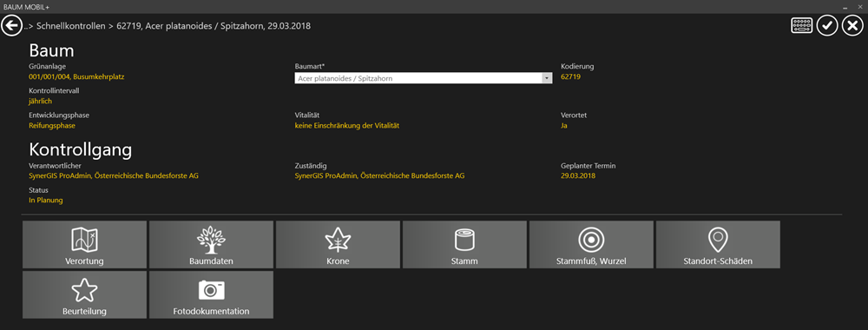This screenshot has width=868, height=330.
Task: Open the Stamm trunk tile
Action: tap(465, 245)
